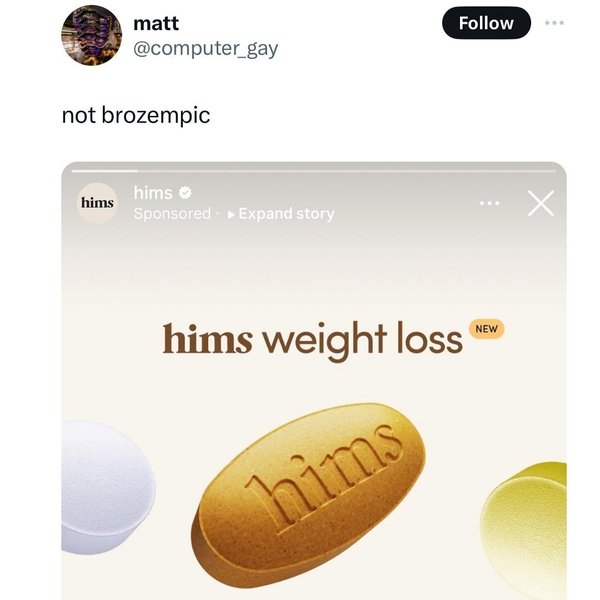The image size is (600, 600).
Task: Click the matt display name
Action: point(156,24)
